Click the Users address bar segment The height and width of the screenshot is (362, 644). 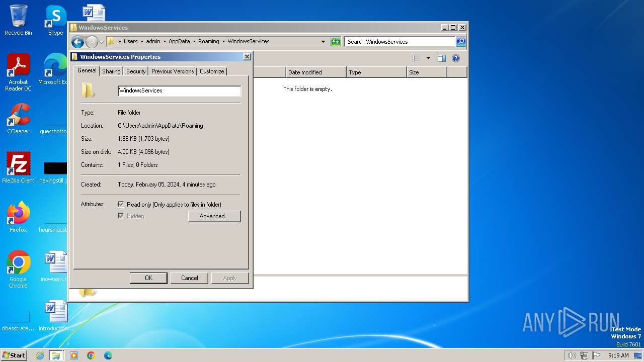131,42
